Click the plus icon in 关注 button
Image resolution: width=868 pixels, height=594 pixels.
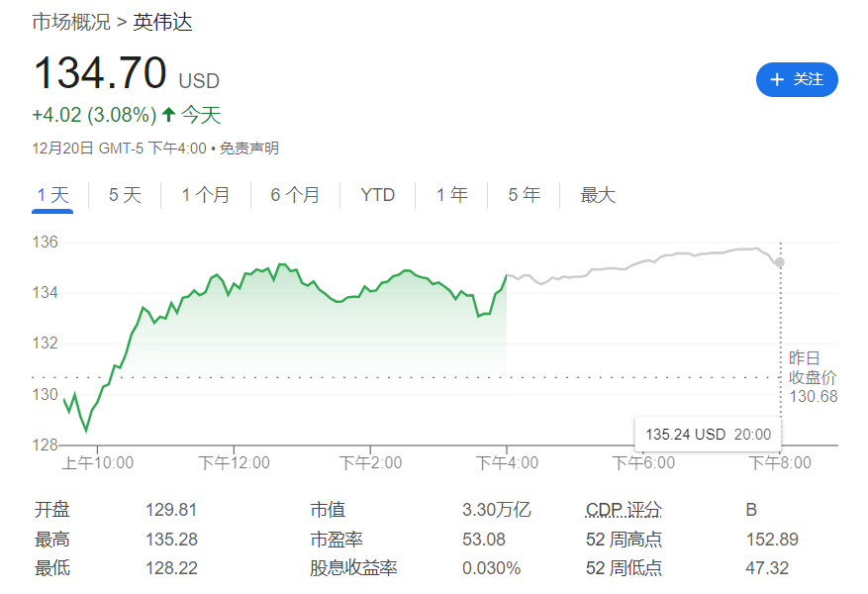pyautogui.click(x=777, y=79)
